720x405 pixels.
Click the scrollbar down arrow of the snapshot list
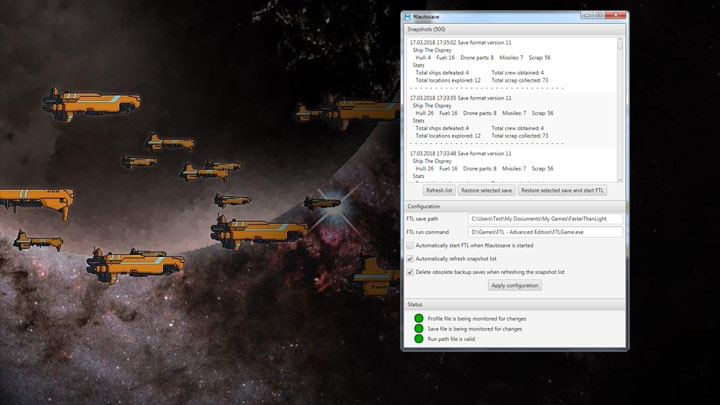620,180
